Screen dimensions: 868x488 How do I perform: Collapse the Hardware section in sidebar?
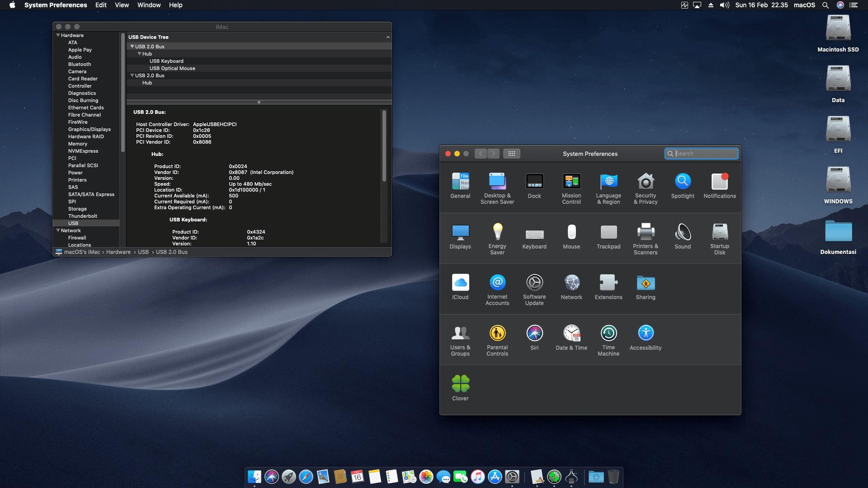coord(58,35)
